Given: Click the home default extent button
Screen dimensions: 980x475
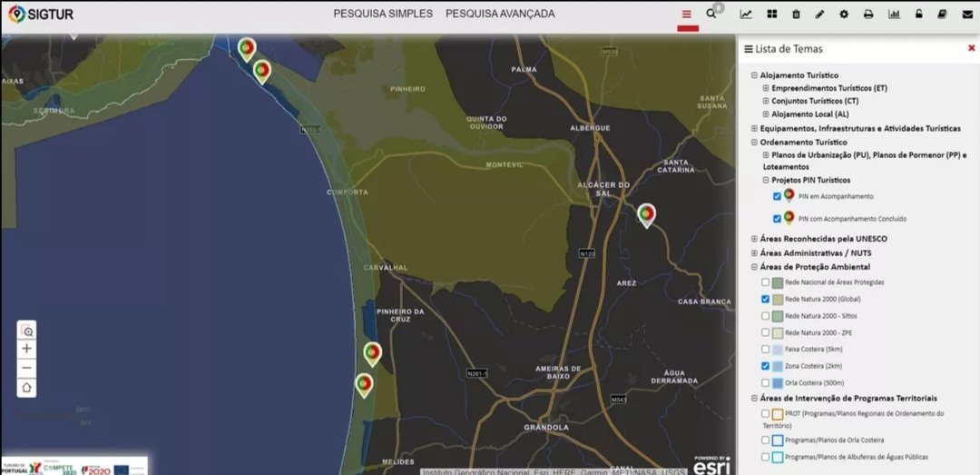Looking at the screenshot, I should pos(27,388).
